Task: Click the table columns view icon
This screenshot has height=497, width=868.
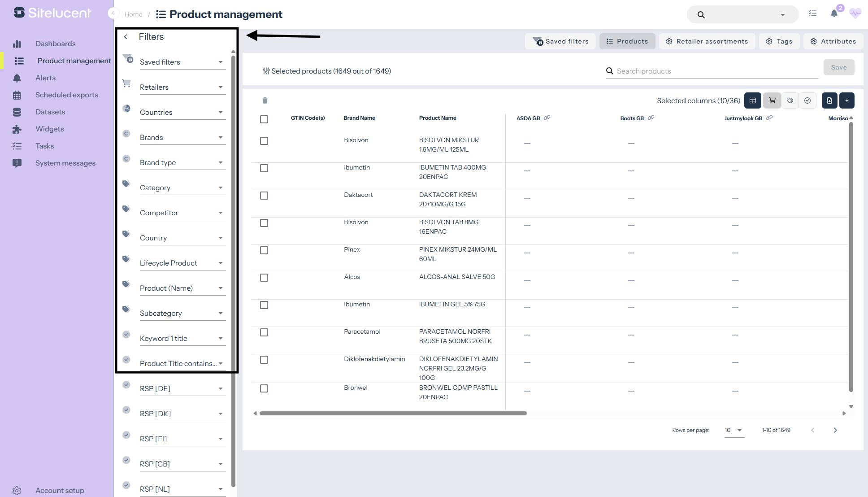Action: 753,100
